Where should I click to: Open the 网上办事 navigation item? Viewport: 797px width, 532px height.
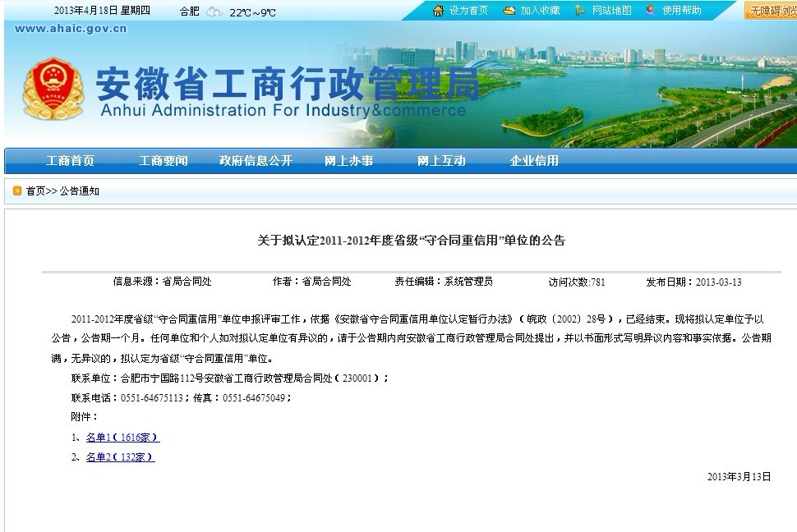tap(348, 161)
